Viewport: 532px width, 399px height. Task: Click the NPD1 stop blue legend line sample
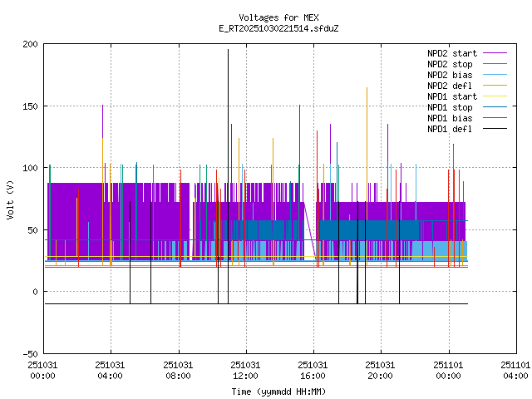coord(493,107)
